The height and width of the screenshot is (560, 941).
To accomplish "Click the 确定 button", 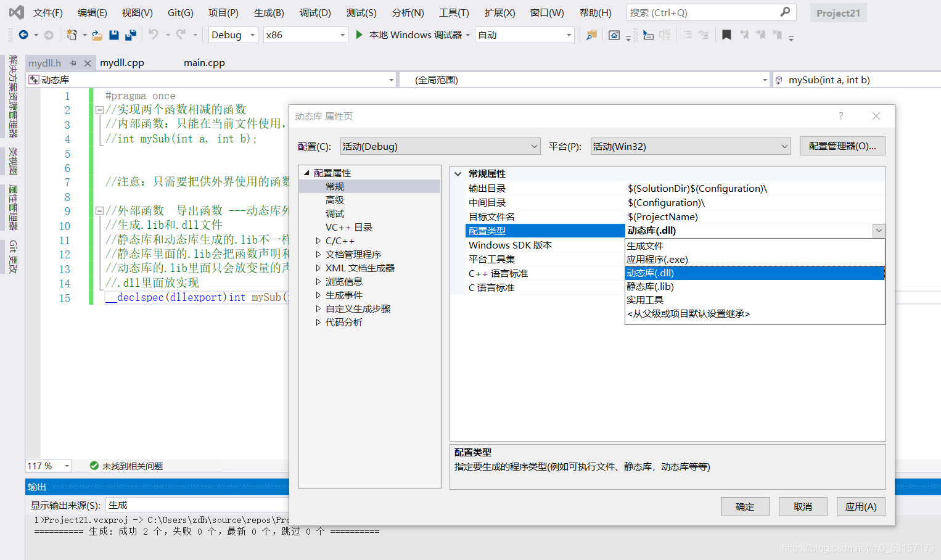I will pos(745,506).
